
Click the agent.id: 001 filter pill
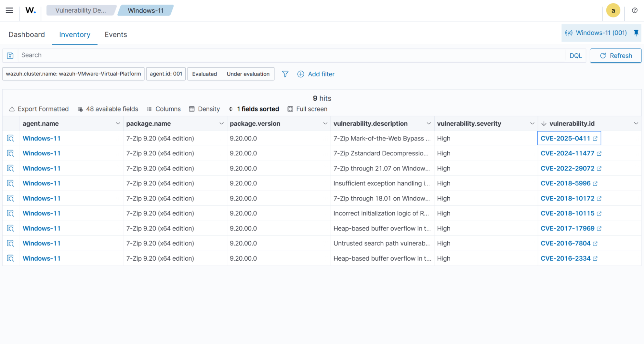(166, 74)
